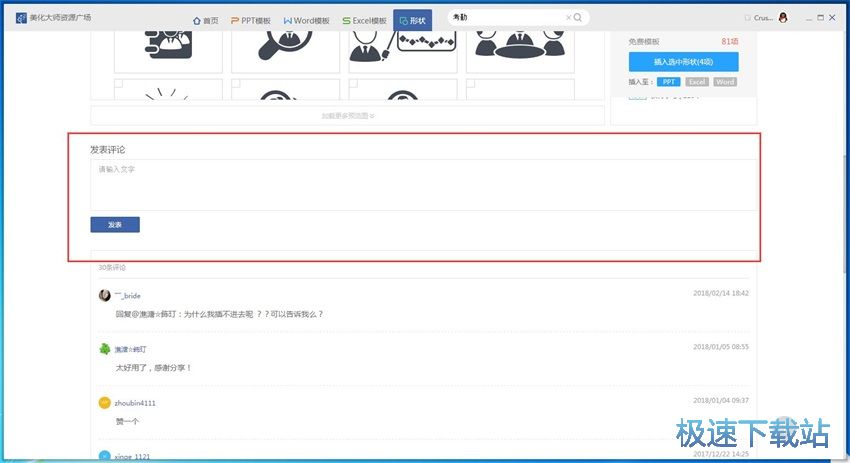Tick checkbox of second second-row shape
Viewport: 850px width, 463px height.
pyautogui.click(x=236, y=83)
